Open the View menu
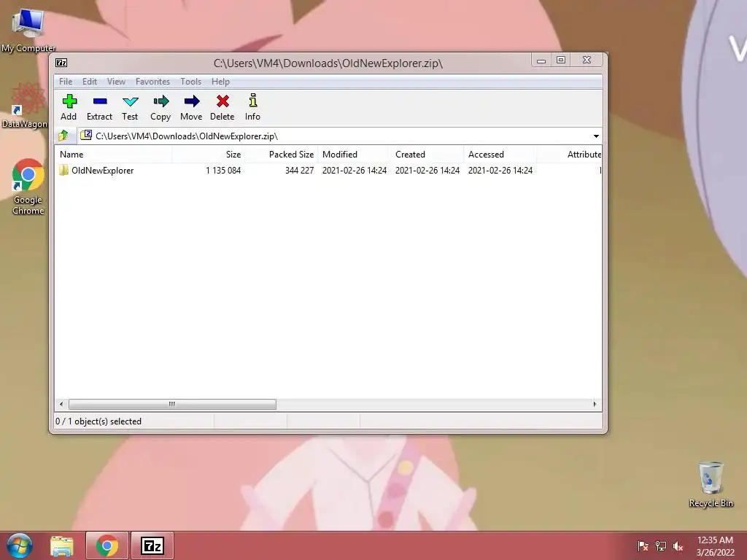Screen dimensions: 747x560 click(x=116, y=82)
